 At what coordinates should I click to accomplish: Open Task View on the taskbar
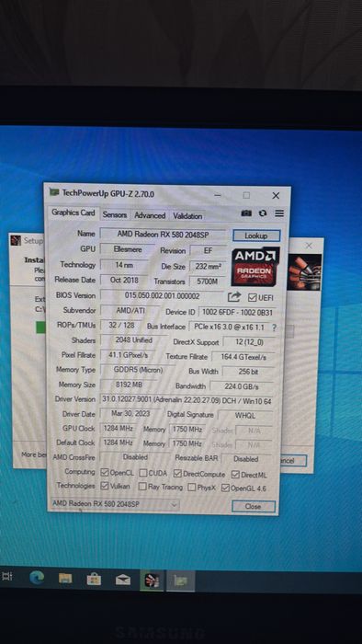pyautogui.click(x=7, y=576)
